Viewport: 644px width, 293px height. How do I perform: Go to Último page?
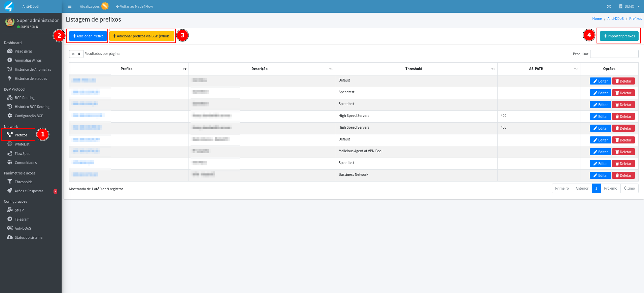coord(630,188)
